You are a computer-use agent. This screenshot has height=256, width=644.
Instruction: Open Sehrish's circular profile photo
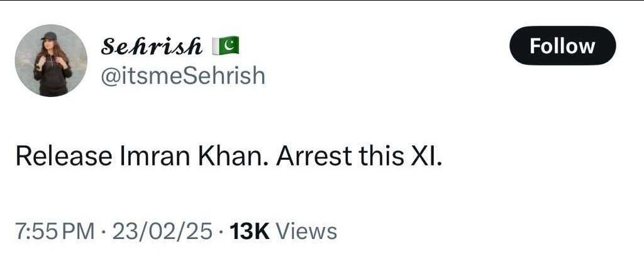tap(51, 60)
